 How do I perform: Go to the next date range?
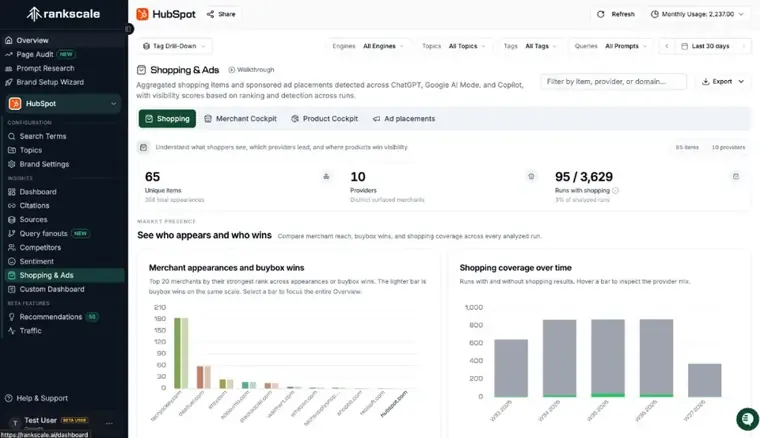[x=743, y=46]
